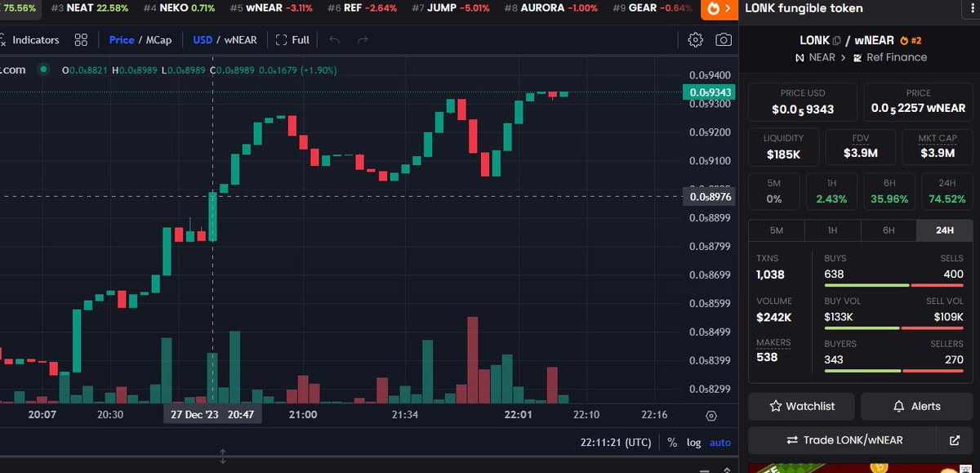Select the 1H 2.43% change box
The height and width of the screenshot is (473, 980).
[831, 192]
